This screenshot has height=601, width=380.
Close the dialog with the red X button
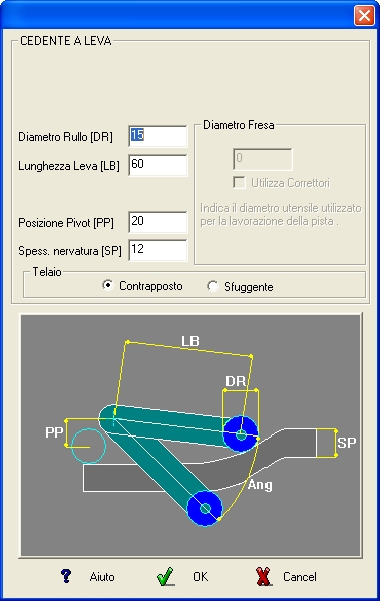click(x=364, y=16)
